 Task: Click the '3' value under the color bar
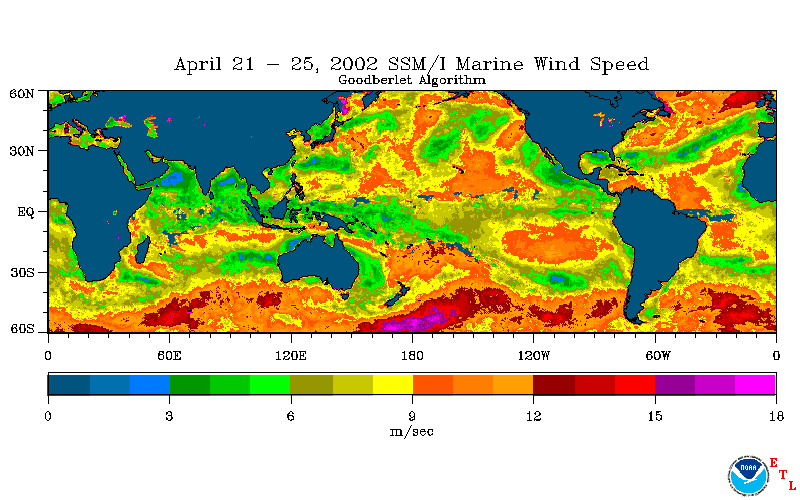(169, 416)
